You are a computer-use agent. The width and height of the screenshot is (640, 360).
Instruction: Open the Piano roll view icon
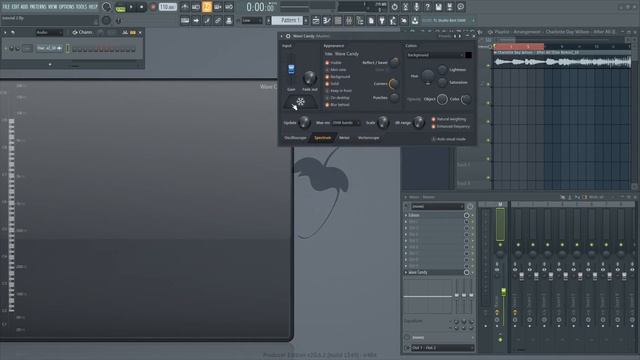[327, 20]
